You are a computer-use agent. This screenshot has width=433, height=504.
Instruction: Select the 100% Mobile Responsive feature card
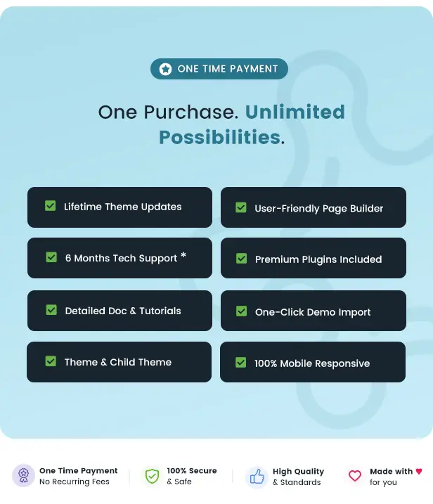tap(313, 362)
